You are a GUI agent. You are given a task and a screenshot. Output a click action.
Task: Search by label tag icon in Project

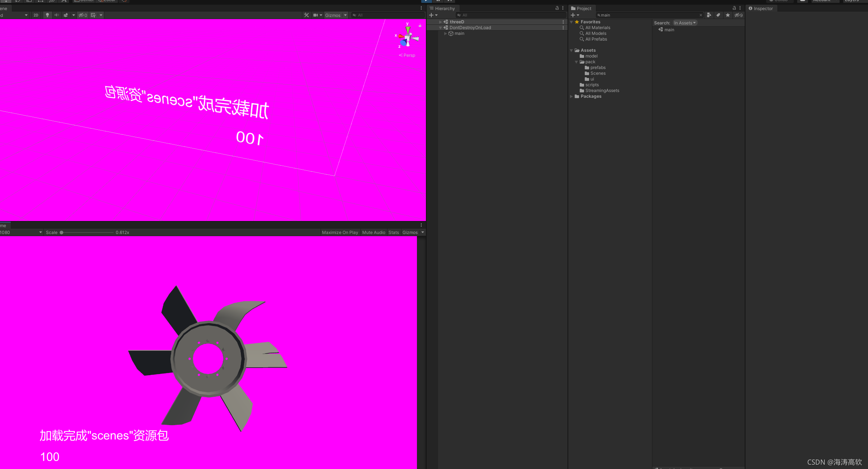(x=718, y=15)
